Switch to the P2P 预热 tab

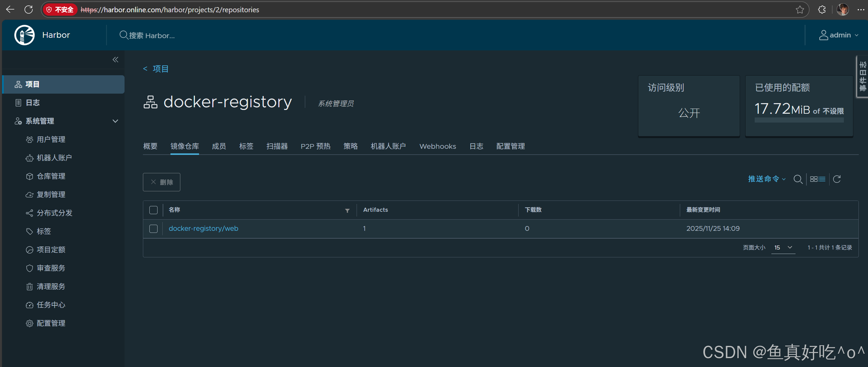click(x=316, y=146)
